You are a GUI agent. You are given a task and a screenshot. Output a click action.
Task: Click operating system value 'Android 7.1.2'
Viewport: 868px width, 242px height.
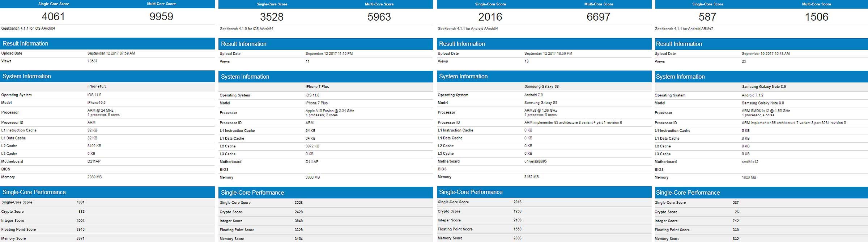[x=752, y=95]
